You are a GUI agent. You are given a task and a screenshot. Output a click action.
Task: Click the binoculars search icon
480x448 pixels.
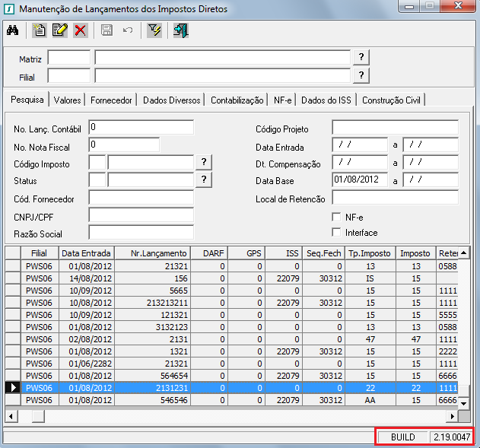(12, 30)
